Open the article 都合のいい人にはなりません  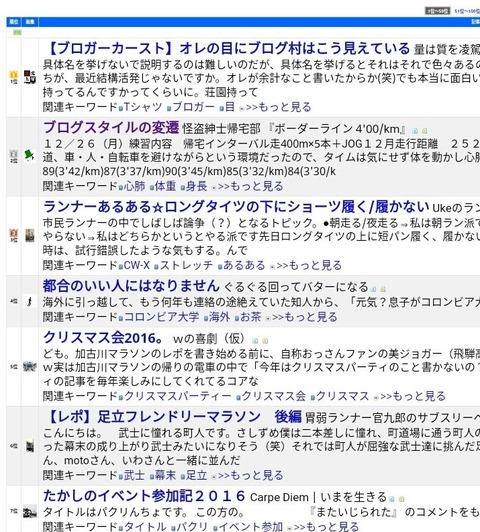click(132, 286)
